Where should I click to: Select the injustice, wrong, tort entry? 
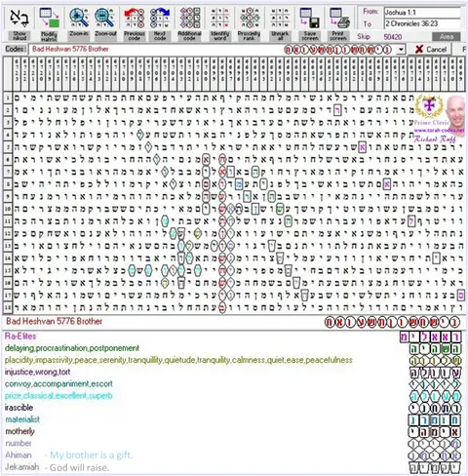(x=37, y=372)
